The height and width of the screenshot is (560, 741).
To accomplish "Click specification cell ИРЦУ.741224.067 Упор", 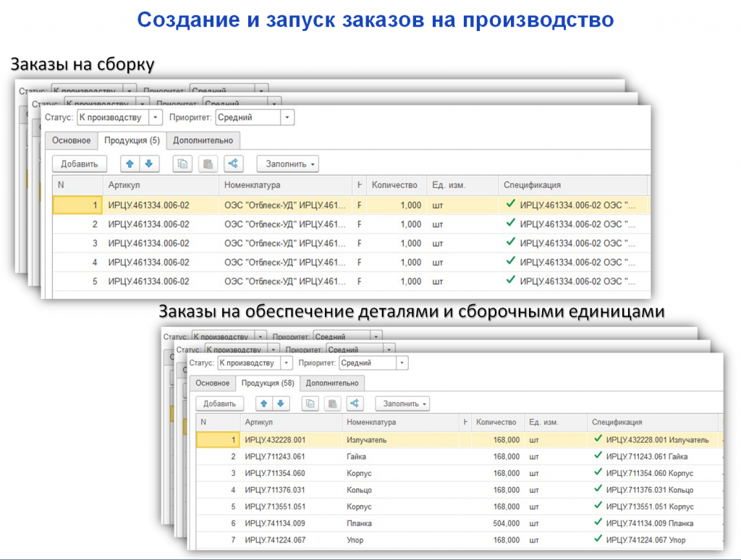I will point(654,540).
